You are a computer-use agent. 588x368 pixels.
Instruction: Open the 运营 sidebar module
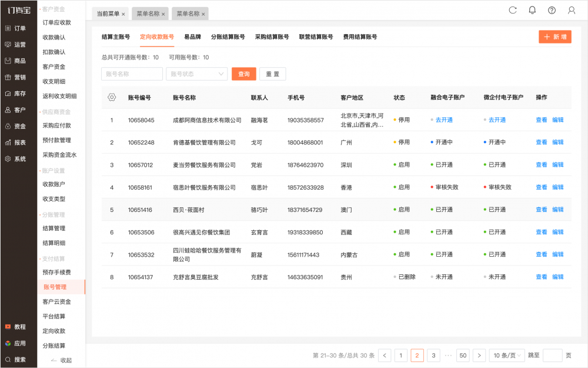[x=15, y=45]
